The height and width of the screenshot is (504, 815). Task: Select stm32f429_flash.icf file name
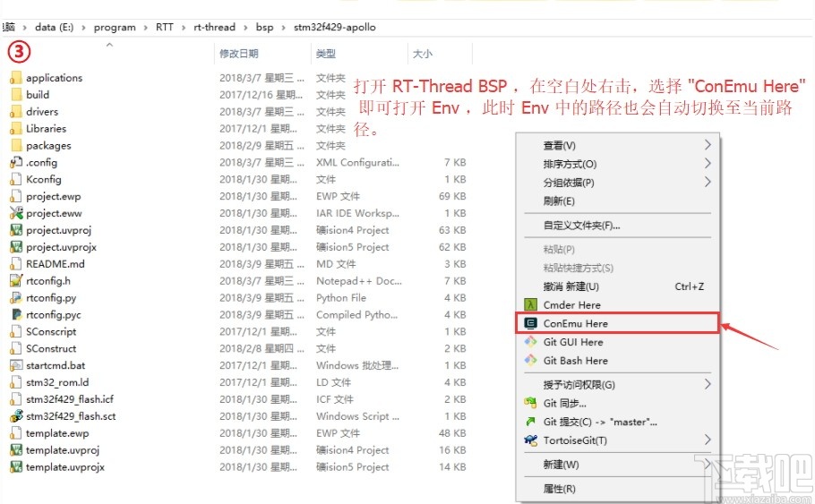[70, 399]
